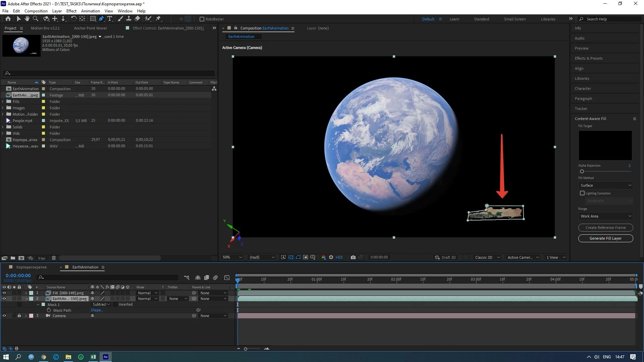Viewport: 644px width, 362px height.
Task: Click the Create Reference Frame button
Action: click(605, 228)
